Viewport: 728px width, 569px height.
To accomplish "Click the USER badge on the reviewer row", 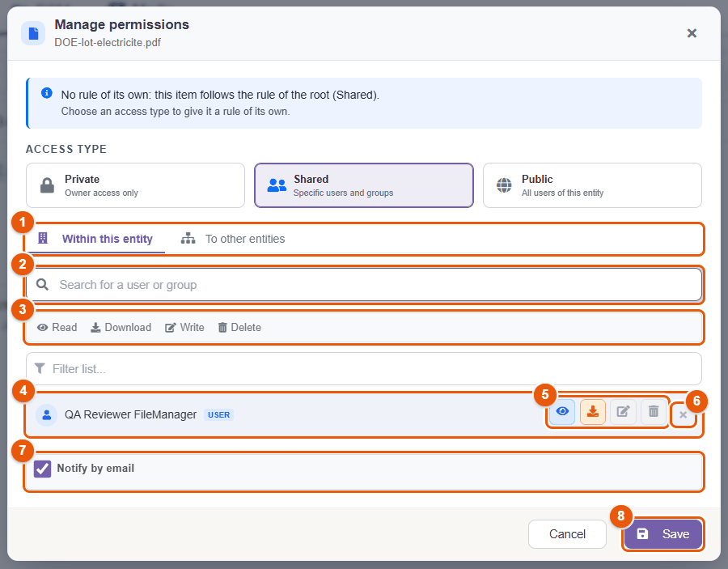I will (x=218, y=414).
